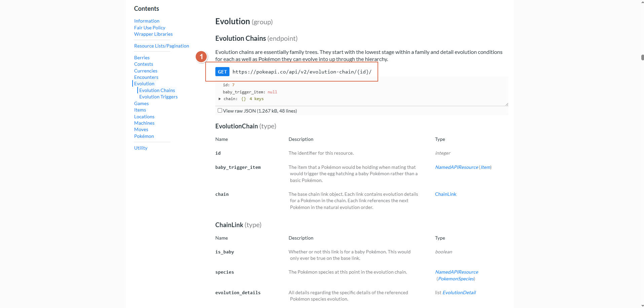Grab the JSON viewer resize handle corner

506,104
